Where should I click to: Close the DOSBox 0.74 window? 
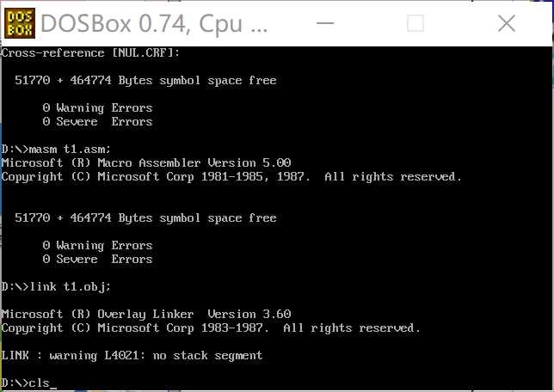[507, 23]
